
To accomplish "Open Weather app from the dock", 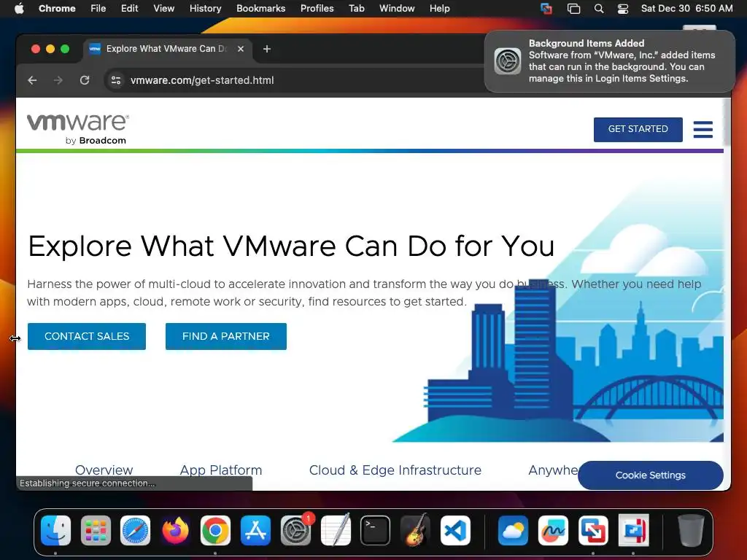I will click(x=513, y=530).
